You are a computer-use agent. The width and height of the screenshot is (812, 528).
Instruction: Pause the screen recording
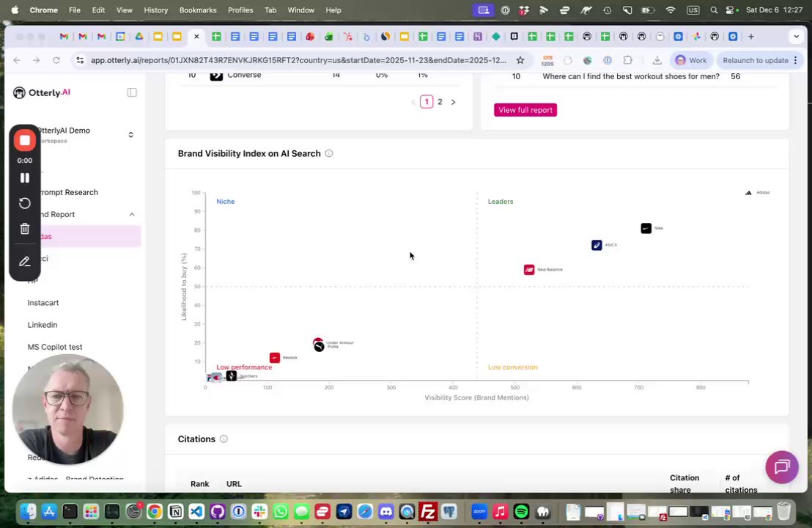pyautogui.click(x=24, y=177)
